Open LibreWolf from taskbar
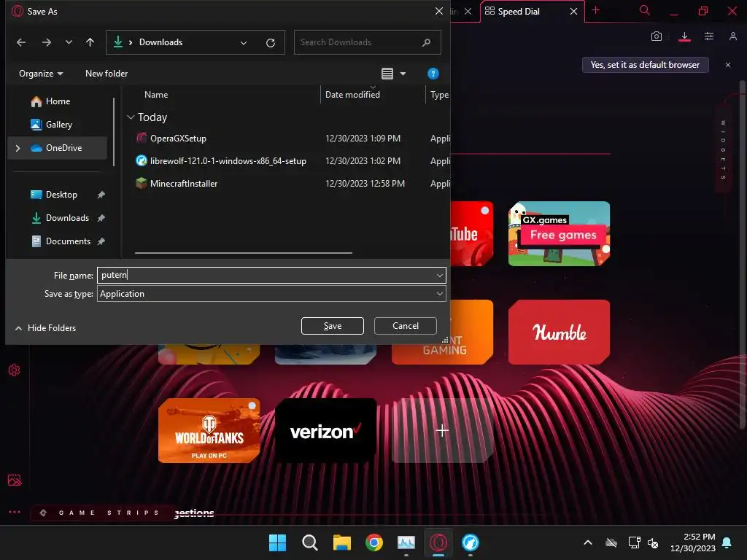Image resolution: width=747 pixels, height=560 pixels. coord(471,542)
